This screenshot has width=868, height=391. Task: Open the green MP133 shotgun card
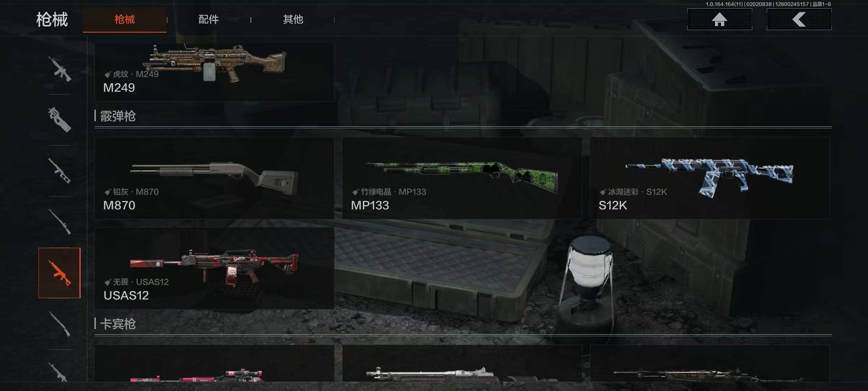pyautogui.click(x=462, y=178)
